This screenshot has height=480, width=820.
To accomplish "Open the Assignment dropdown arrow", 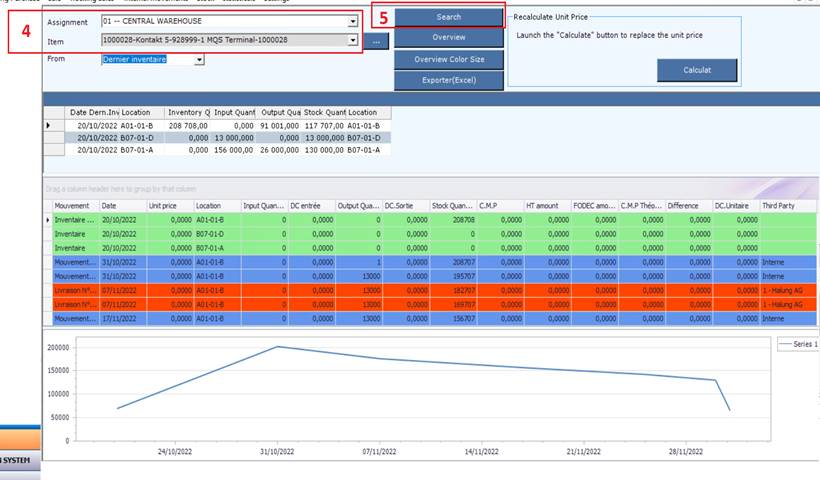I will point(353,21).
